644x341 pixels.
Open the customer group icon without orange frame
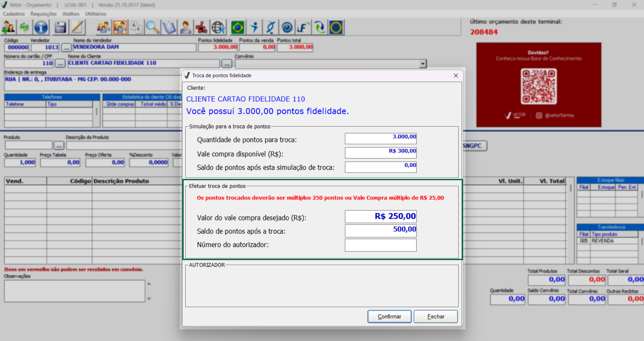(103, 27)
